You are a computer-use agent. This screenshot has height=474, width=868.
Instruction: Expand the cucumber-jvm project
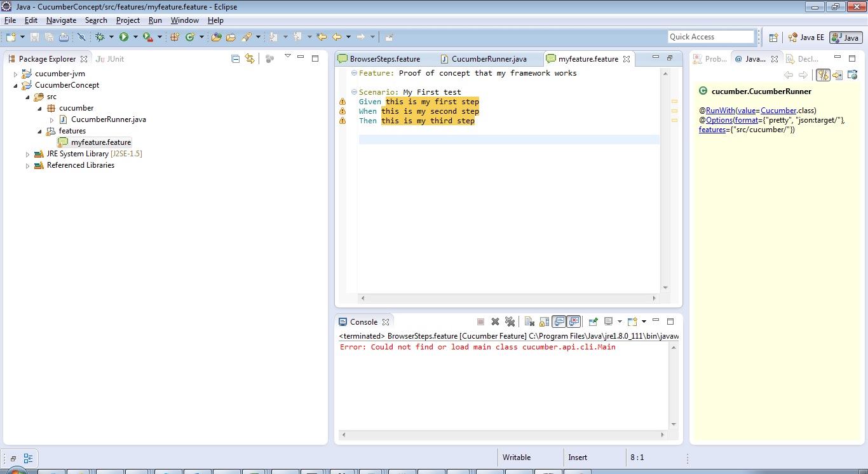click(15, 73)
